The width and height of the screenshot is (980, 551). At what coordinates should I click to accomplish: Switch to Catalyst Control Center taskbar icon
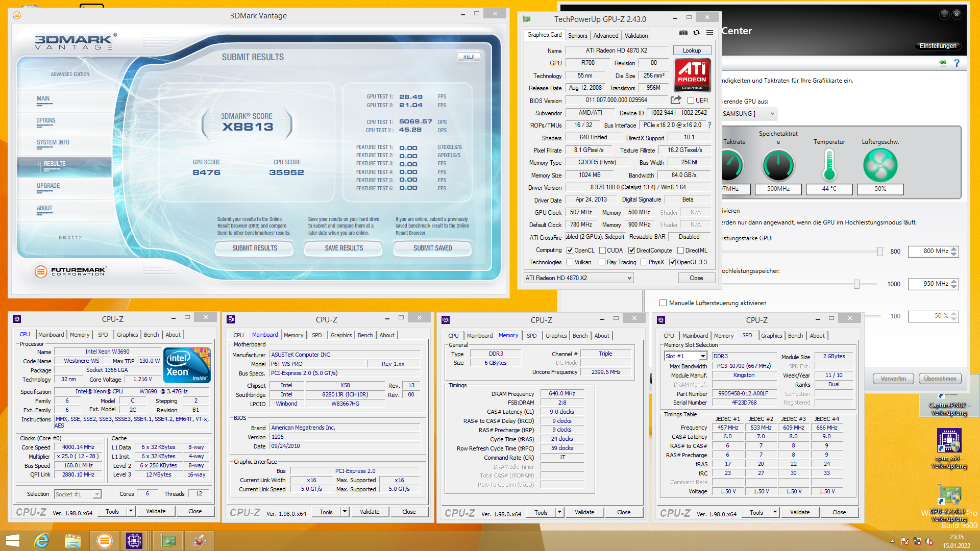pos(200,541)
